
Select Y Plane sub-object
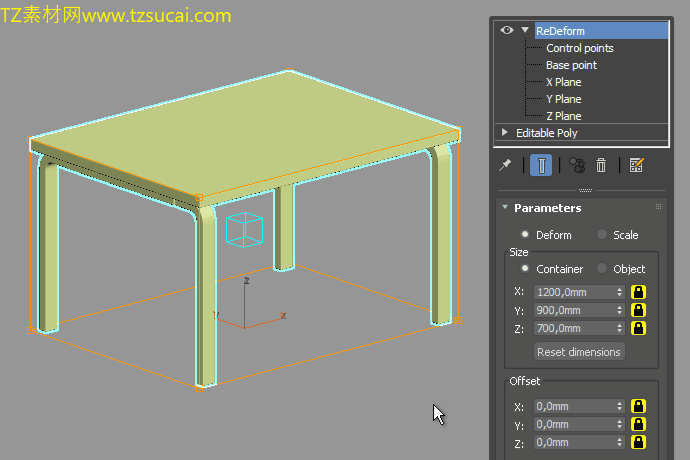(564, 99)
